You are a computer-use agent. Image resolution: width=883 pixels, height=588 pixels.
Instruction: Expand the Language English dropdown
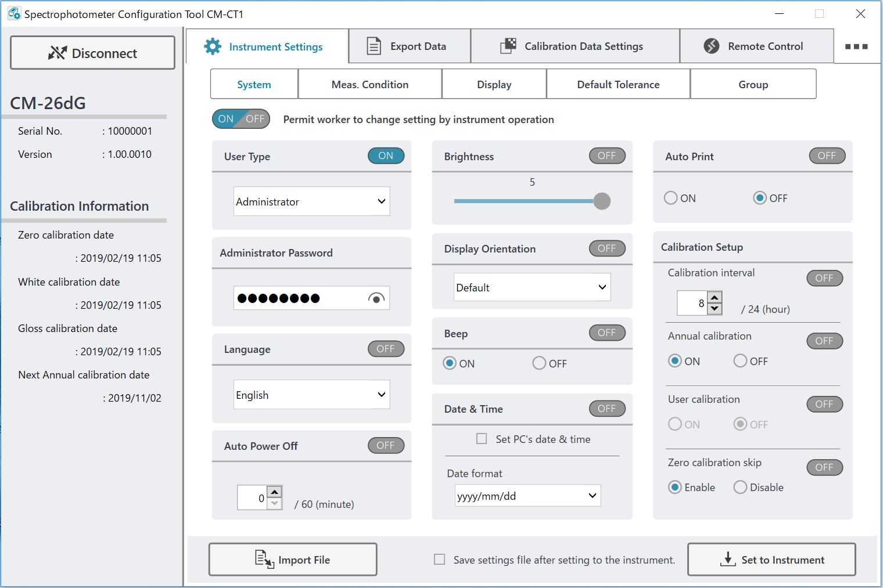click(311, 395)
